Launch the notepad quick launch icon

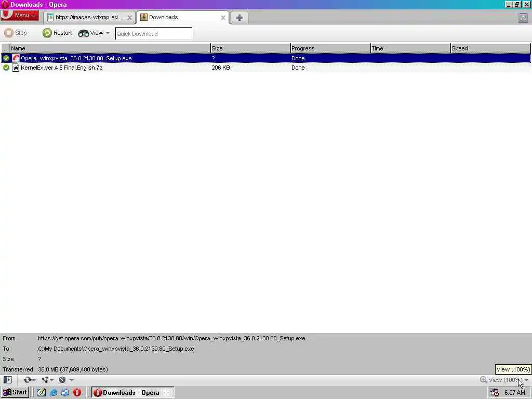click(42, 393)
